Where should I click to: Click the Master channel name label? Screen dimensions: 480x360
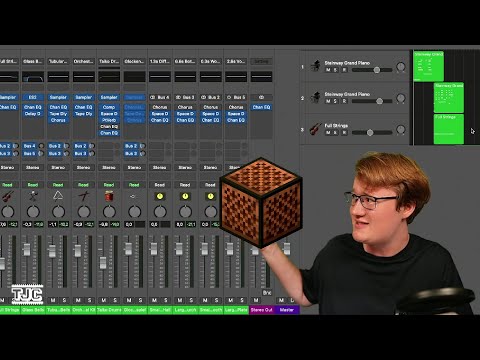(287, 310)
